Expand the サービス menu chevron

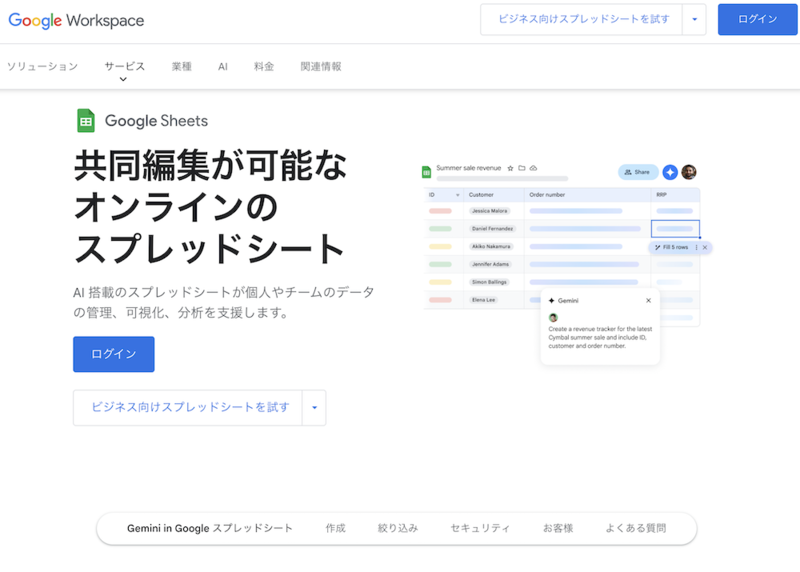[x=123, y=79]
